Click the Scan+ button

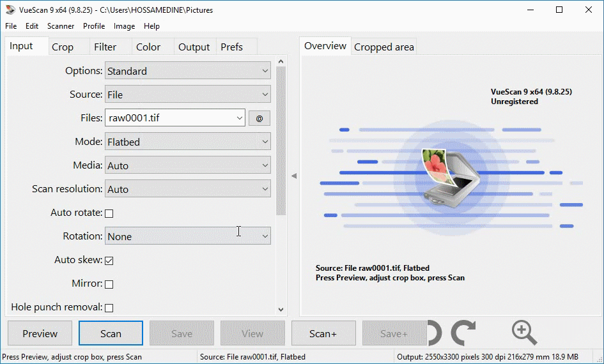[323, 333]
